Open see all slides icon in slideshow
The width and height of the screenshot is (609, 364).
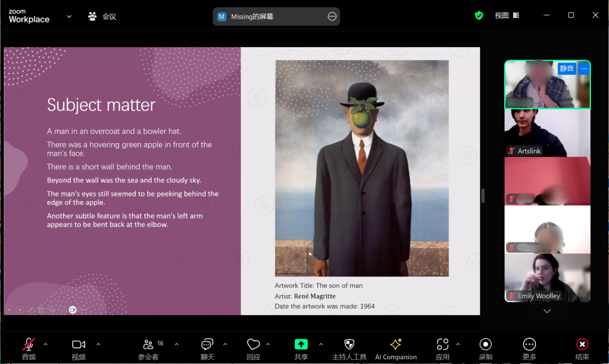[41, 310]
